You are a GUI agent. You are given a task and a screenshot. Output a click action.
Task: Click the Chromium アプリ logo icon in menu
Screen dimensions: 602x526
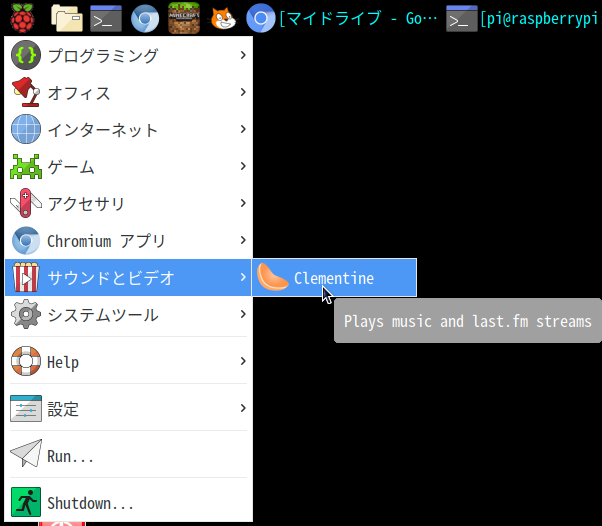click(x=26, y=241)
